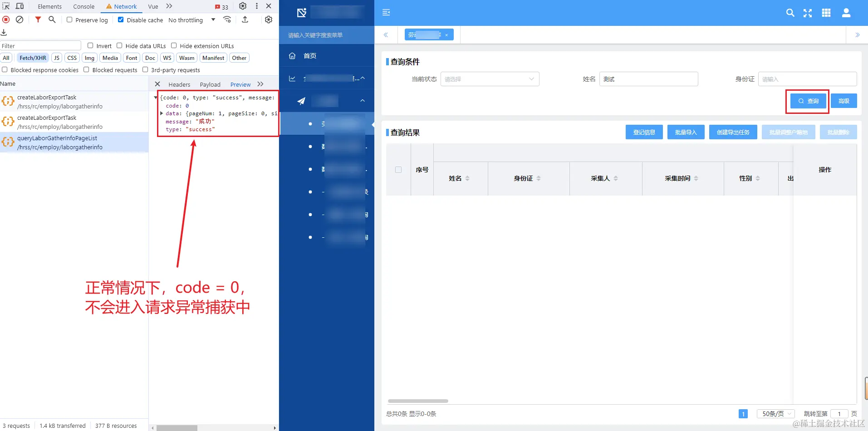Open the Vue devtools tab
868x431 pixels.
tap(153, 6)
